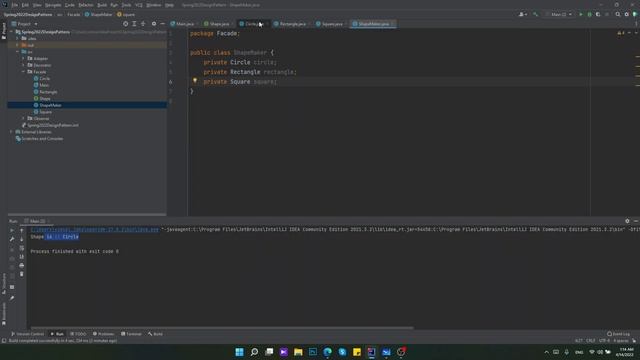Click Search Everywhere magnifier icon

pyautogui.click(x=618, y=14)
